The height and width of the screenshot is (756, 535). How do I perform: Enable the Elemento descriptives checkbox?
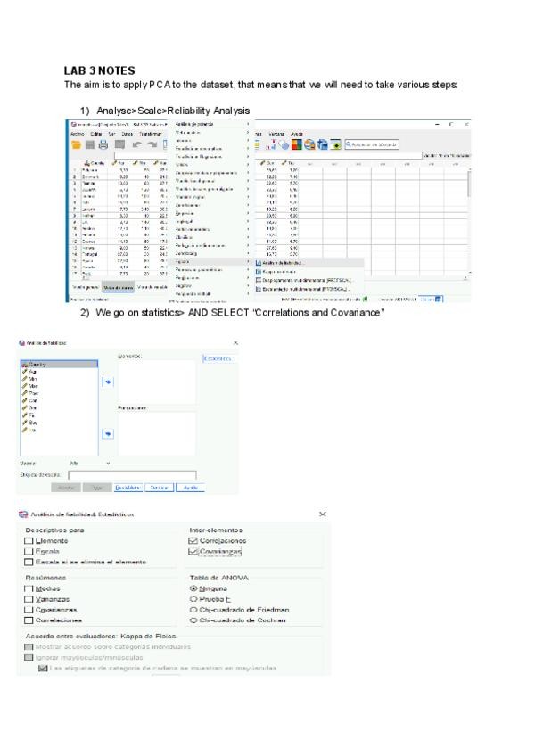29,541
